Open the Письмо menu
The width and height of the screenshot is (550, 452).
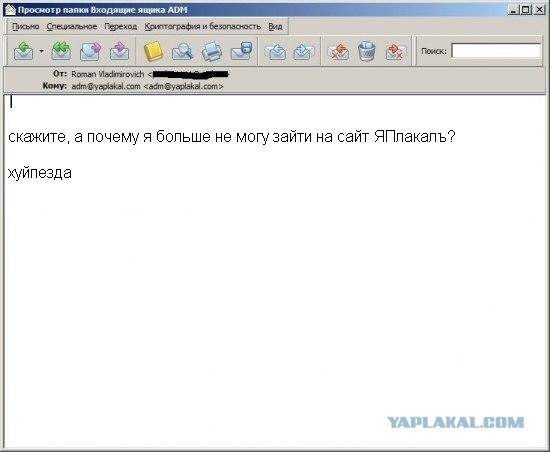(26, 27)
